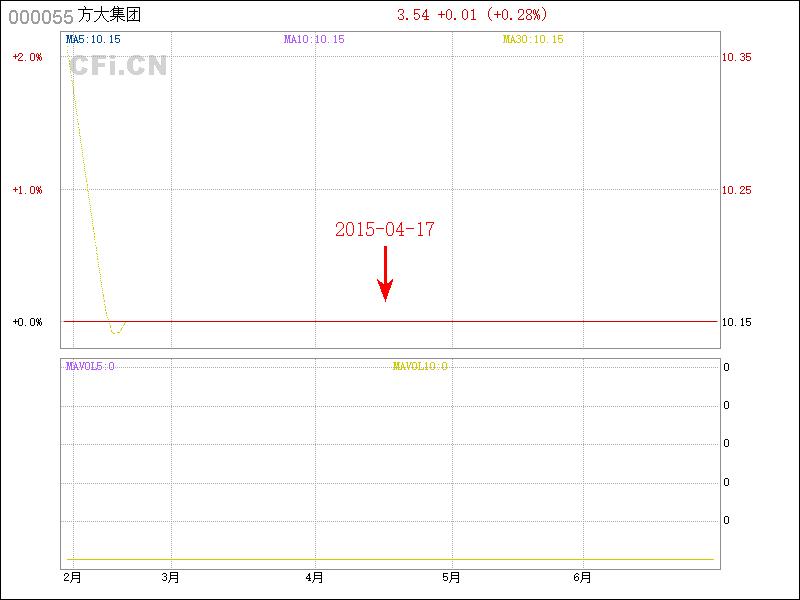Click the 5月 month label
The width and height of the screenshot is (800, 600).
pos(451,578)
